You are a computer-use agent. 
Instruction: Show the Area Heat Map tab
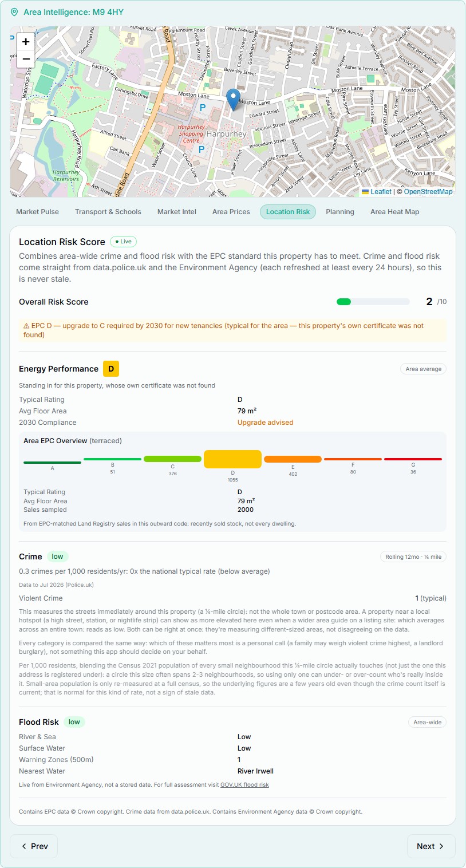pos(395,212)
